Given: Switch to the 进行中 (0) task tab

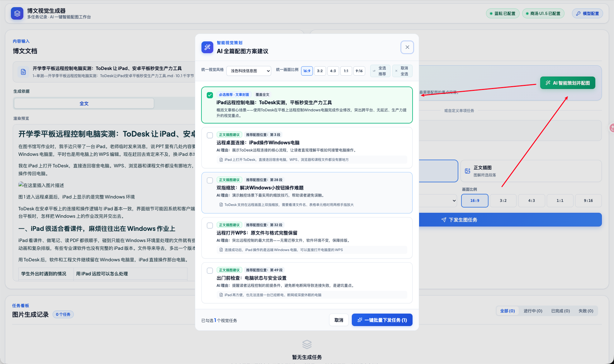Looking at the screenshot, I should pyautogui.click(x=533, y=311).
